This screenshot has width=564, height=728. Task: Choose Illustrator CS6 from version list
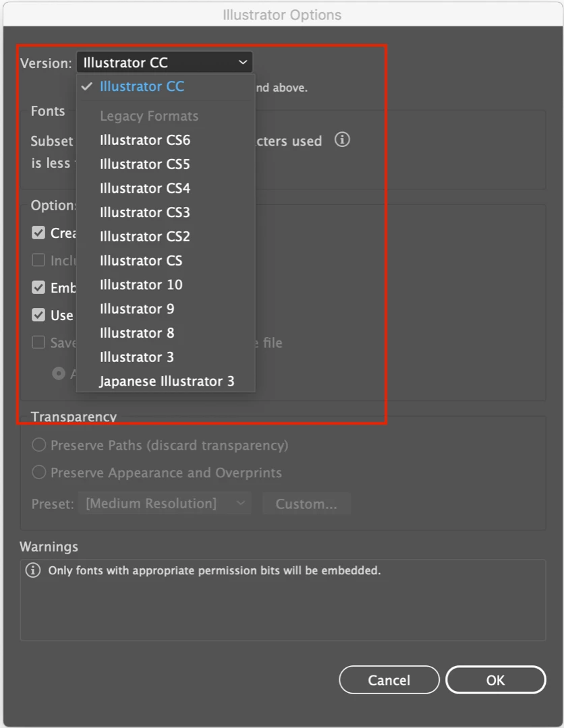click(x=165, y=140)
